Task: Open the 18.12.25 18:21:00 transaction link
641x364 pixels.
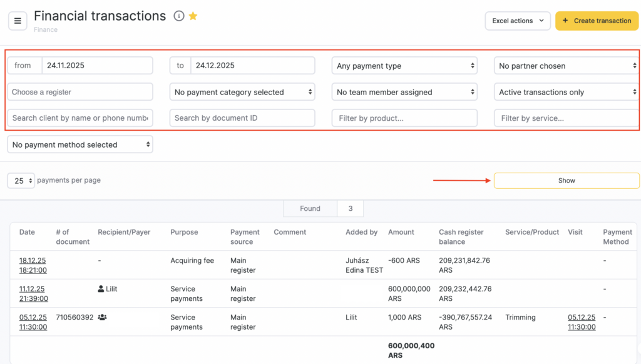Action: pos(33,265)
